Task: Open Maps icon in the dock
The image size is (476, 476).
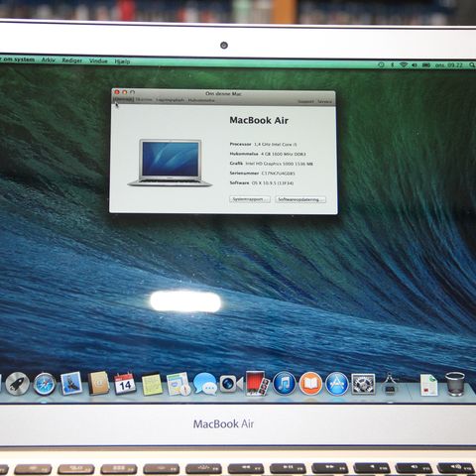Action: (178, 384)
